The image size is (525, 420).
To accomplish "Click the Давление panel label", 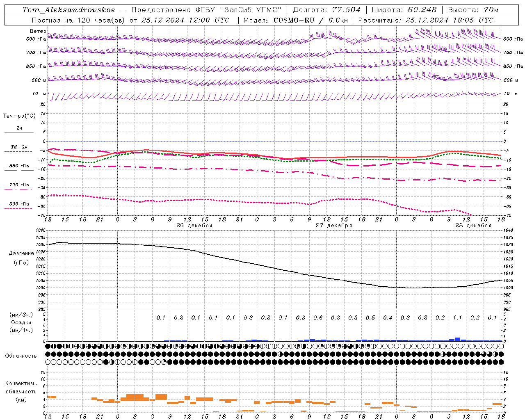I will tap(21, 253).
